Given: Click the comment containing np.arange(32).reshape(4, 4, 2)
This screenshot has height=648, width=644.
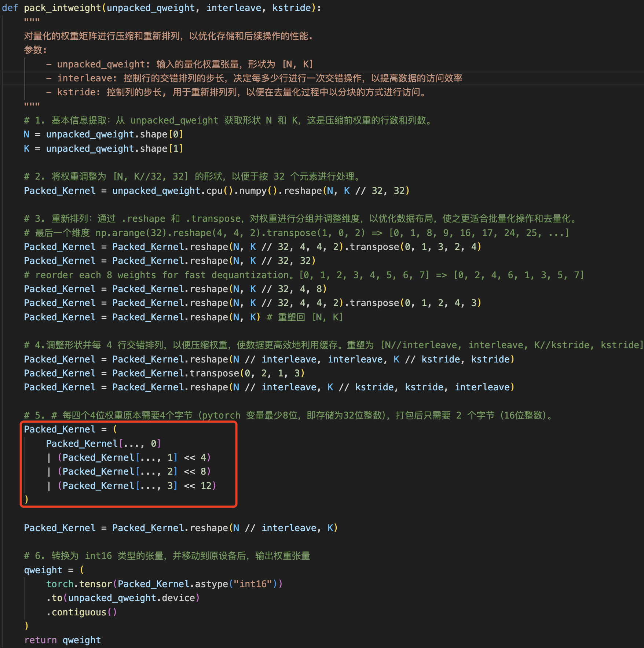Looking at the screenshot, I should (x=297, y=233).
